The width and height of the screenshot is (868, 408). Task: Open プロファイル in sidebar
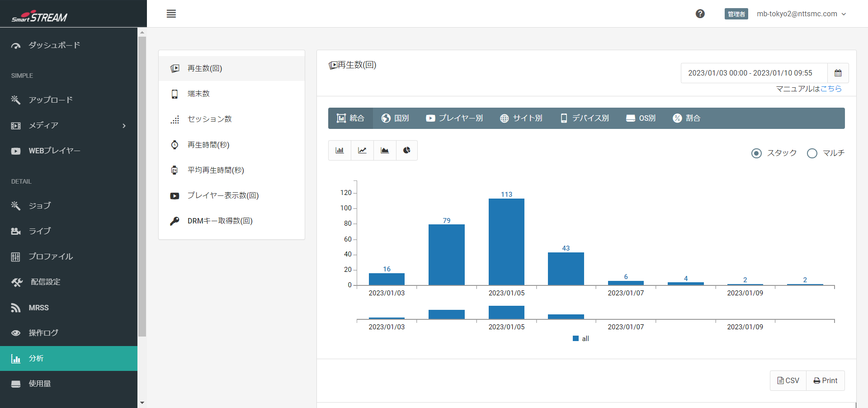69,256
